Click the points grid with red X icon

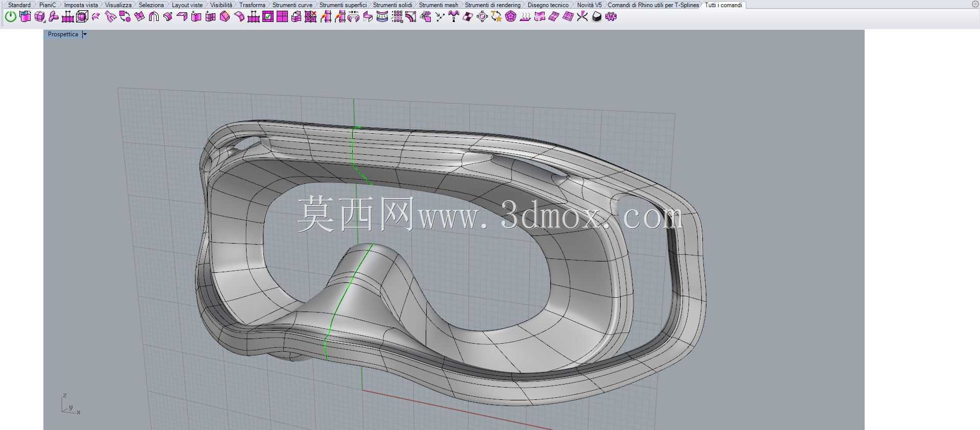coord(311,17)
